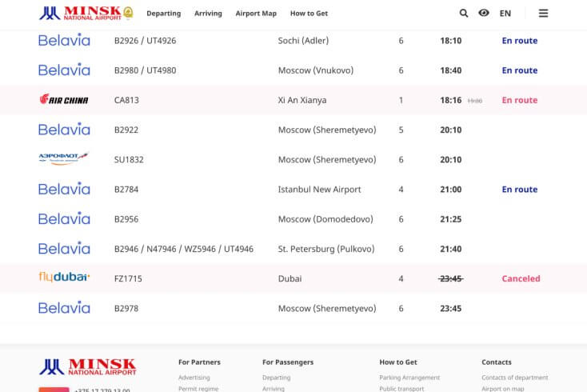Open the How to Get header menu
Viewport: 587px width, 392px height.
click(309, 14)
